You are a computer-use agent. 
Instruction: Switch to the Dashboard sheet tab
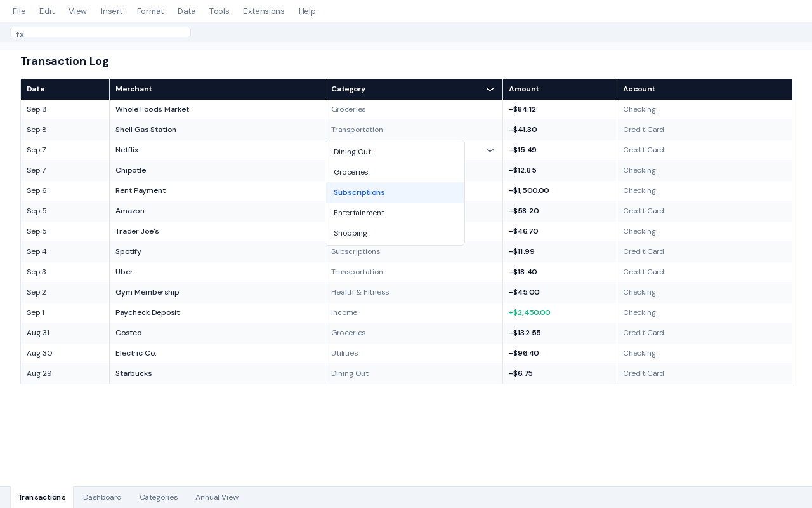pos(102,497)
